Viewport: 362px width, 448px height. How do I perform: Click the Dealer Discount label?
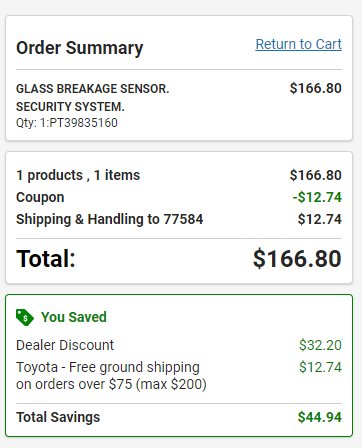(x=65, y=345)
